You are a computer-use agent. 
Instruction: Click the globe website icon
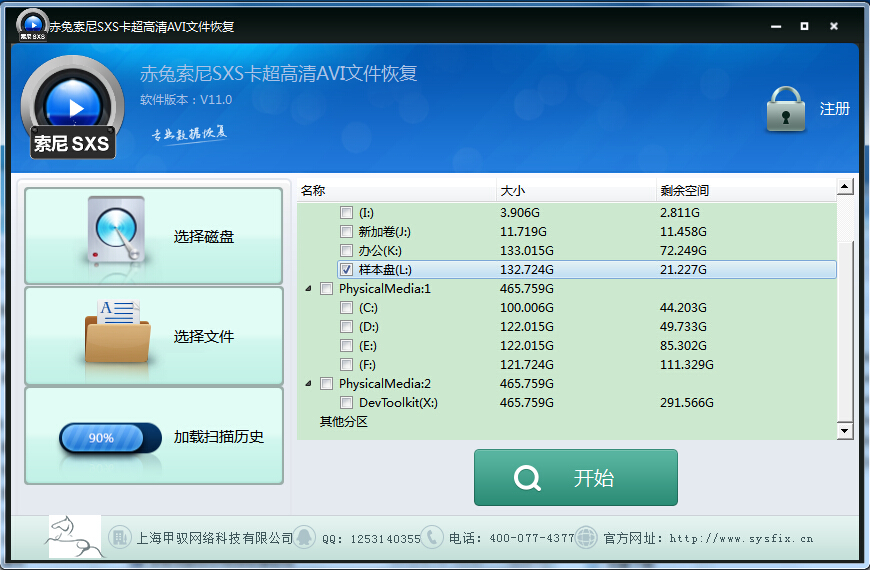586,537
